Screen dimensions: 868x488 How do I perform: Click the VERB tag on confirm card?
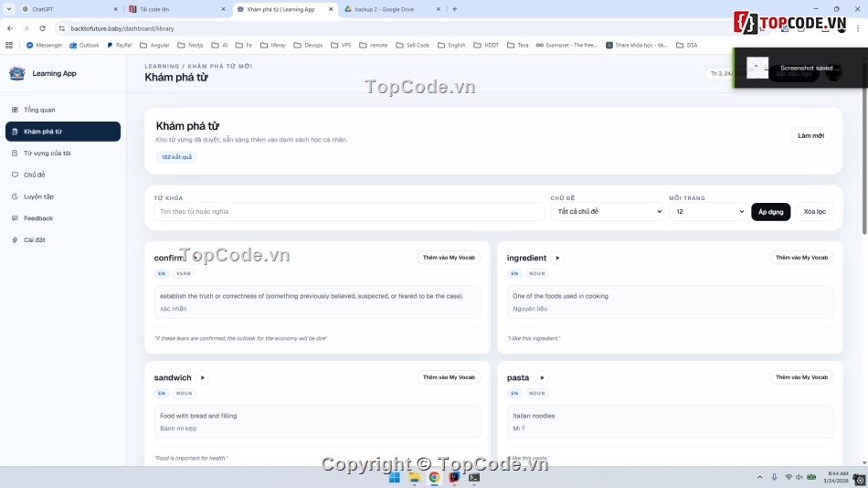click(184, 273)
